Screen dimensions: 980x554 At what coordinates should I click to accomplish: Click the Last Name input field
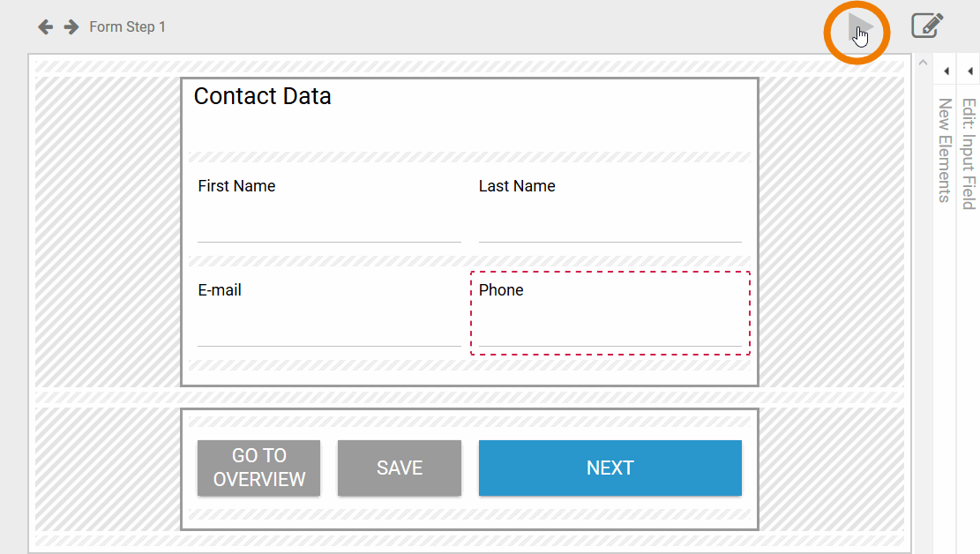point(610,227)
